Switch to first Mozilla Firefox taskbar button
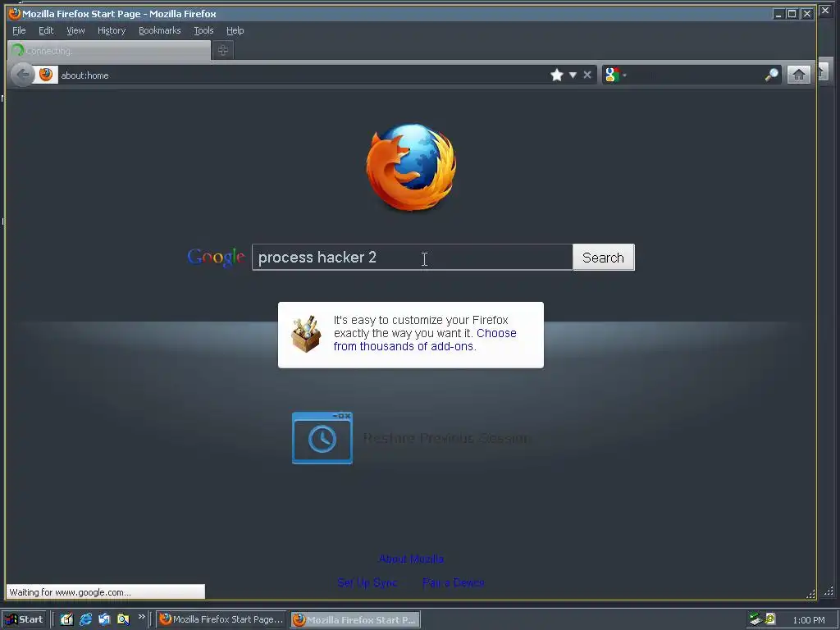840x630 pixels. tap(221, 619)
